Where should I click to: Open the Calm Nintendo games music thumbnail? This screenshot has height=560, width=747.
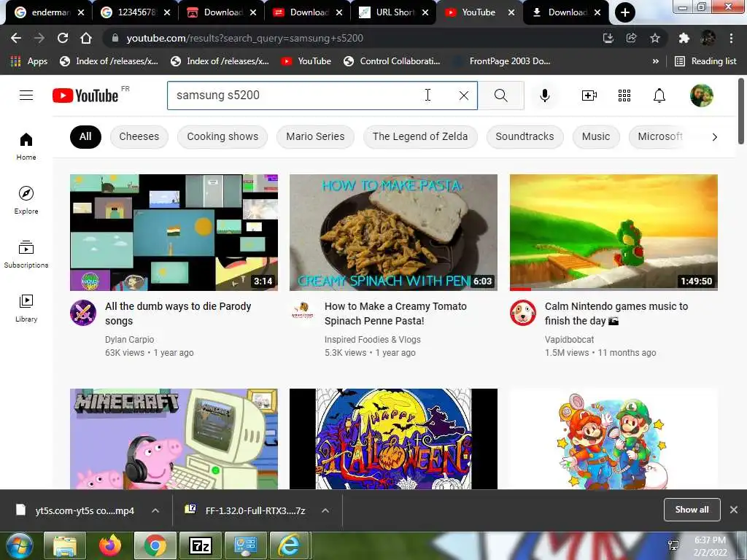tap(614, 233)
